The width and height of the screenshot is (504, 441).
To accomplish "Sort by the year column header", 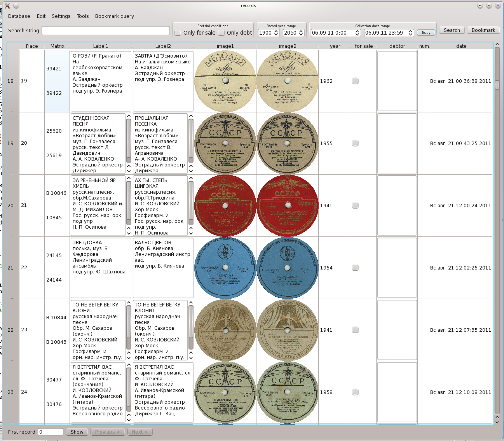I will 335,46.
